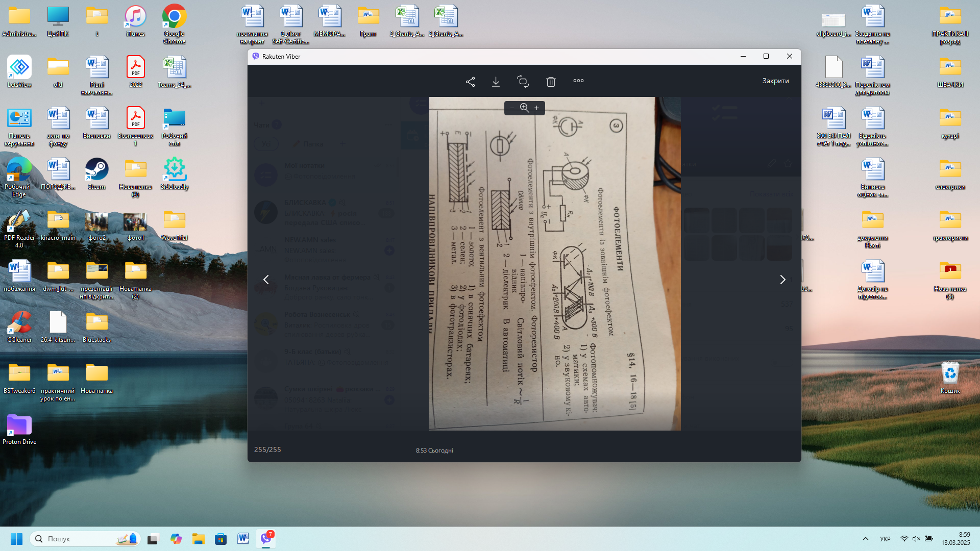Share the photo via share icon
This screenshot has height=551, width=980.
pyautogui.click(x=470, y=82)
